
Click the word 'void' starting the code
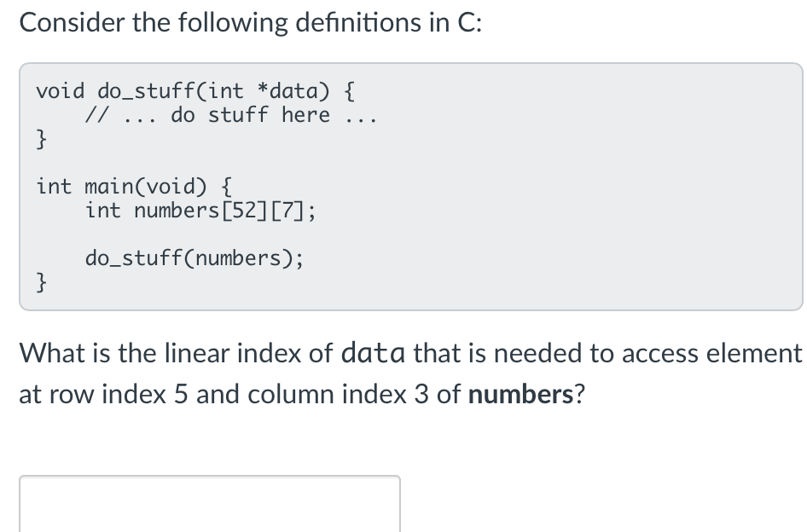coord(60,91)
